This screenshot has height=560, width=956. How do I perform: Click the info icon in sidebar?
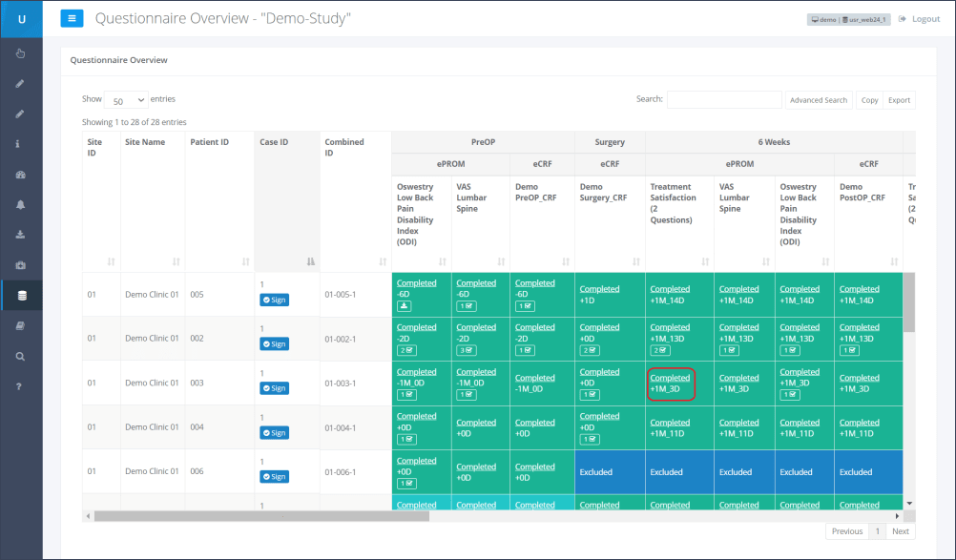point(21,144)
